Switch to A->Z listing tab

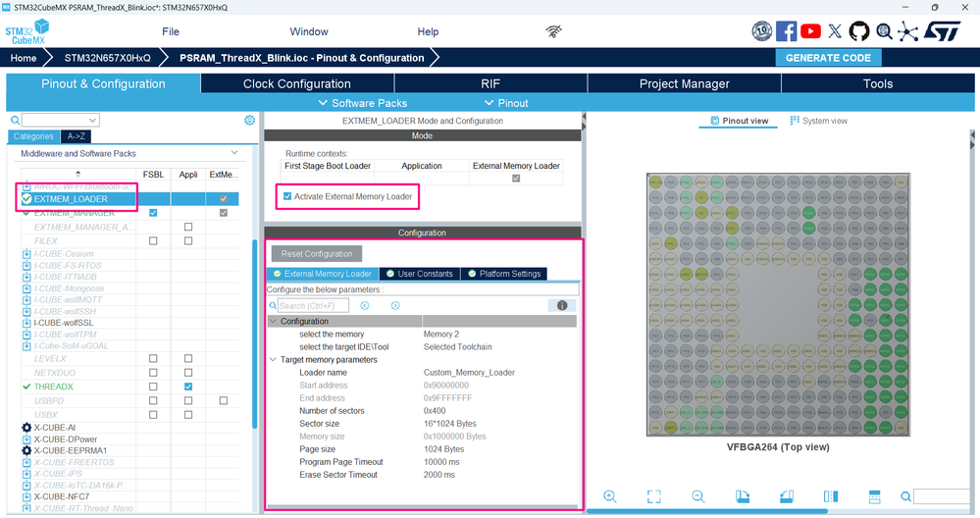[x=77, y=136]
